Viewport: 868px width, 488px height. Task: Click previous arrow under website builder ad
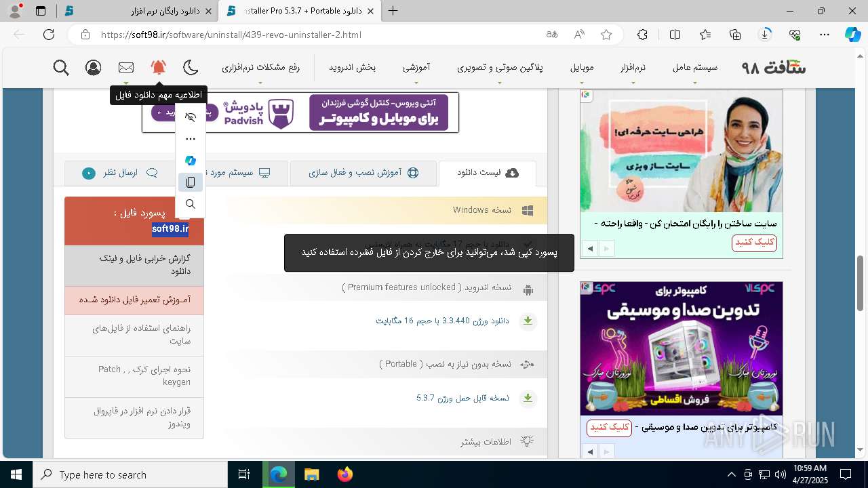[x=590, y=249]
